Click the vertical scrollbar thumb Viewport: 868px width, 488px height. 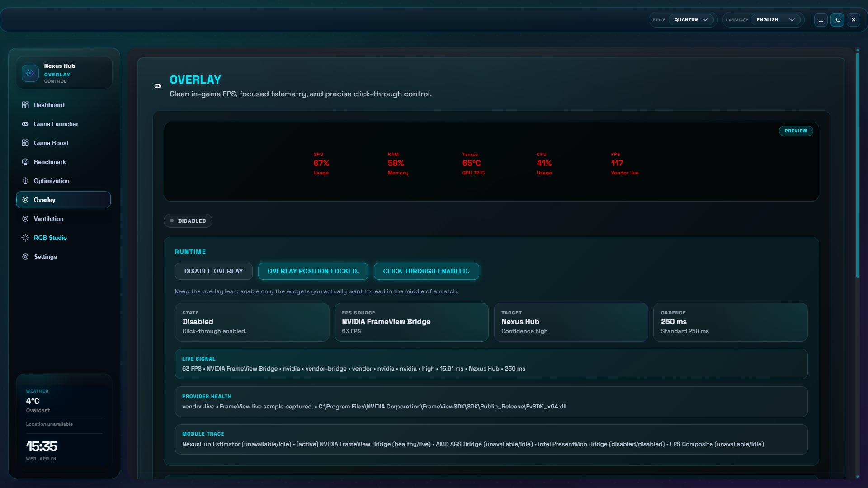click(858, 165)
